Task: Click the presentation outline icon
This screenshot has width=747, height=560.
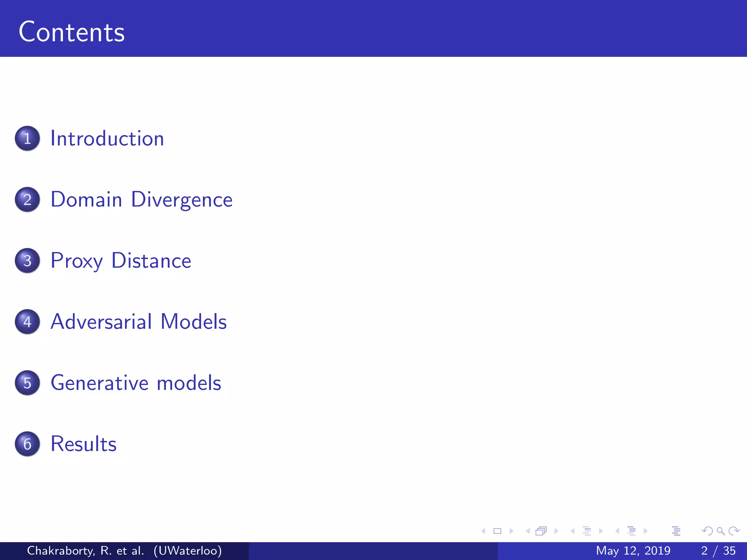Action: (676, 531)
